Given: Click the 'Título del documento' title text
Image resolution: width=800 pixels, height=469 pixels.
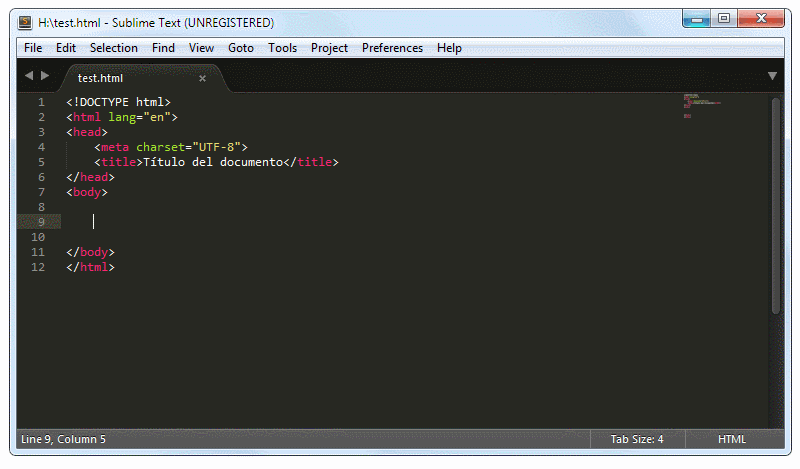Looking at the screenshot, I should click(x=213, y=162).
